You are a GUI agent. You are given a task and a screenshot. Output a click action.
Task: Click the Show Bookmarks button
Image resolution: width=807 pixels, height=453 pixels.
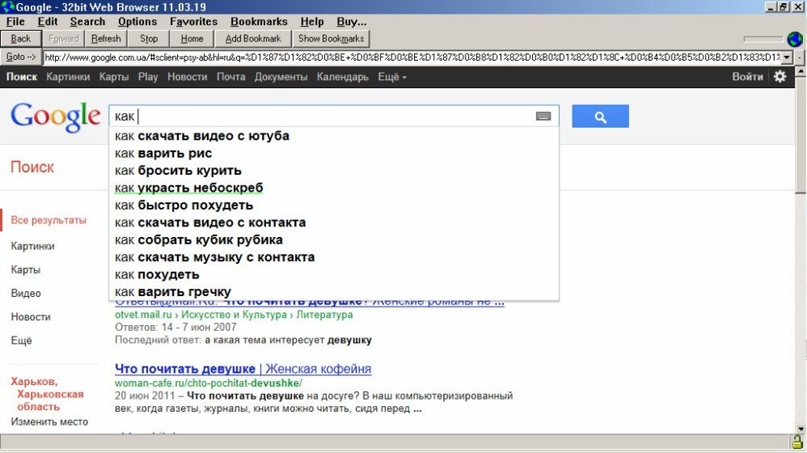[x=331, y=39]
